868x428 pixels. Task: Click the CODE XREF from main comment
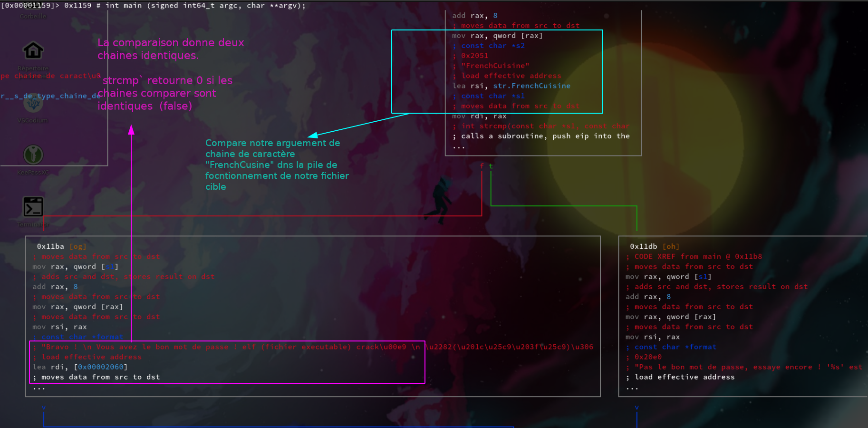[698, 256]
